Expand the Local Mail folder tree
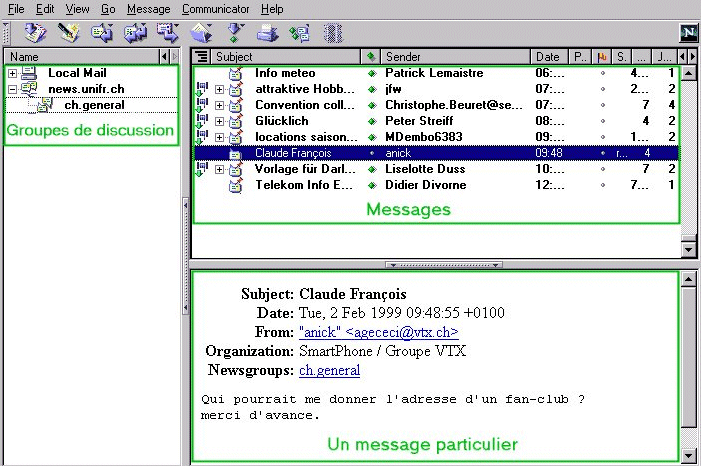701x466 pixels. point(12,74)
